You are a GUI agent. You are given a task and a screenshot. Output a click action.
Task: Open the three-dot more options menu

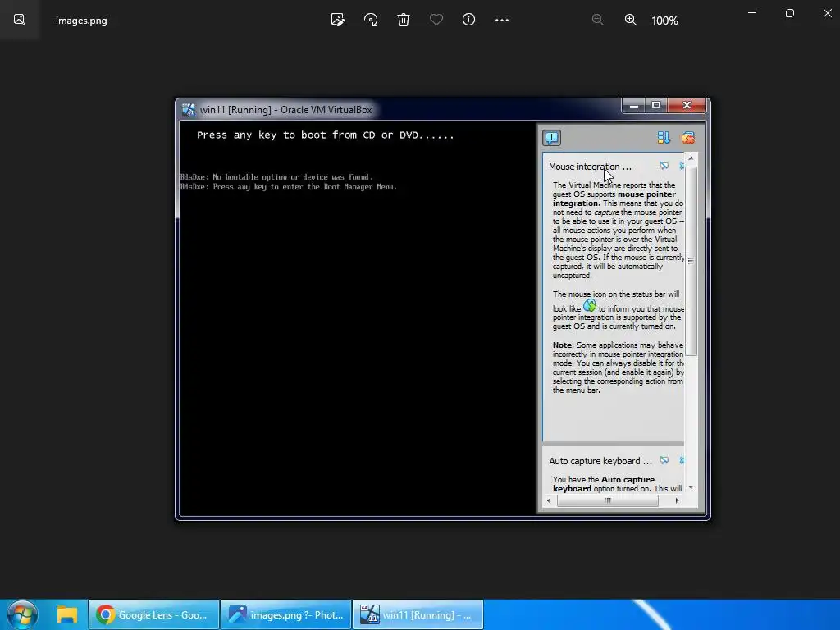[x=502, y=21]
